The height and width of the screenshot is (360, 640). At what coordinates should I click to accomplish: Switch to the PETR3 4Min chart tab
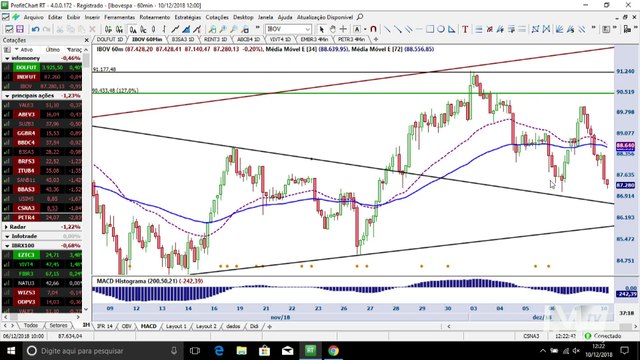(351, 39)
